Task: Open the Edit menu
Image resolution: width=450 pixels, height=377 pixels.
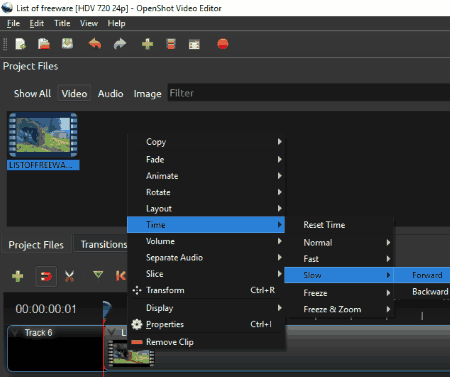Action: click(37, 23)
